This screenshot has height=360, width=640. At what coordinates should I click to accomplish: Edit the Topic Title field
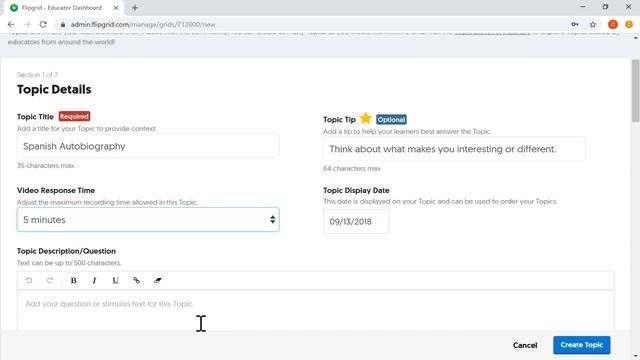[148, 146]
